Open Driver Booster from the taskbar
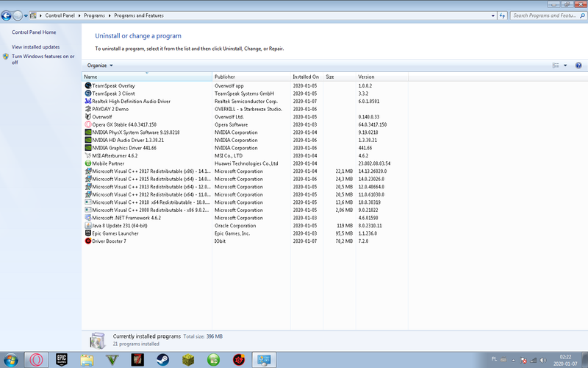The image size is (588, 368). point(238,360)
